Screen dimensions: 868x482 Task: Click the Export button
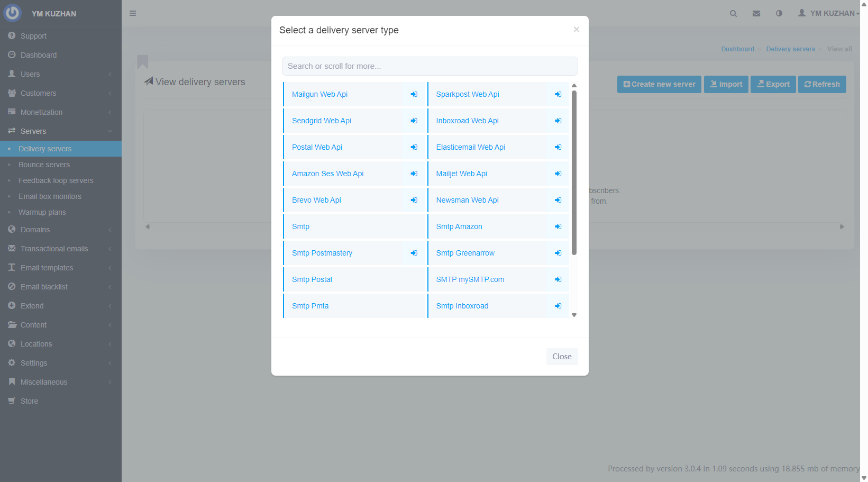pyautogui.click(x=773, y=84)
